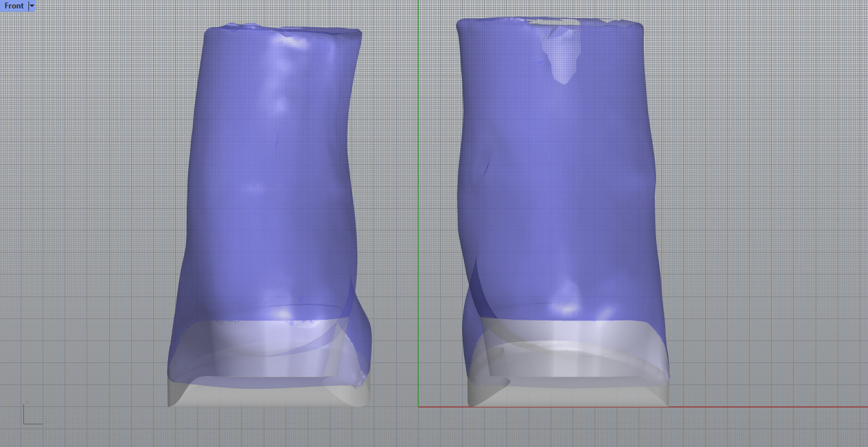Click the top rim of the left model
The image size is (868, 447).
click(x=281, y=29)
